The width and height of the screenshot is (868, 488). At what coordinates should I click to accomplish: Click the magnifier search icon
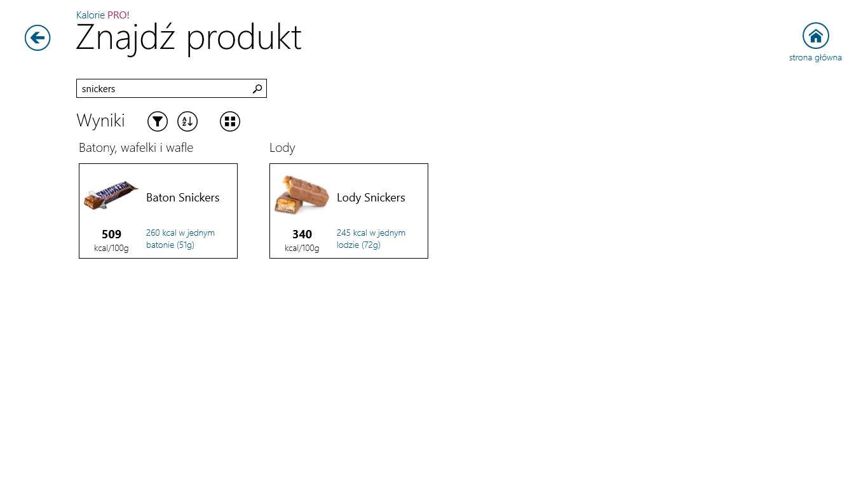point(257,89)
